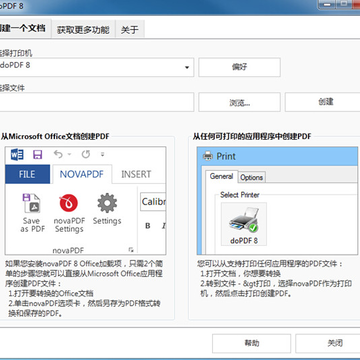
Task: Click the Options tab in Print preview
Action: pyautogui.click(x=252, y=178)
